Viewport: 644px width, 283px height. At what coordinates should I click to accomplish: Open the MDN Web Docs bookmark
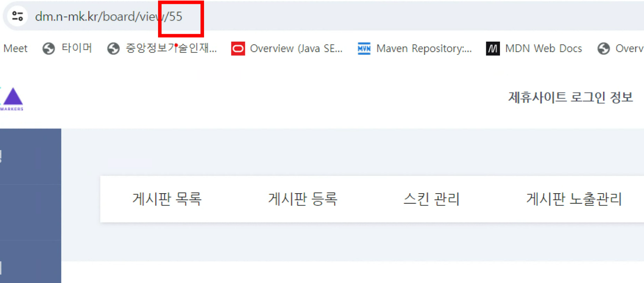coord(544,49)
